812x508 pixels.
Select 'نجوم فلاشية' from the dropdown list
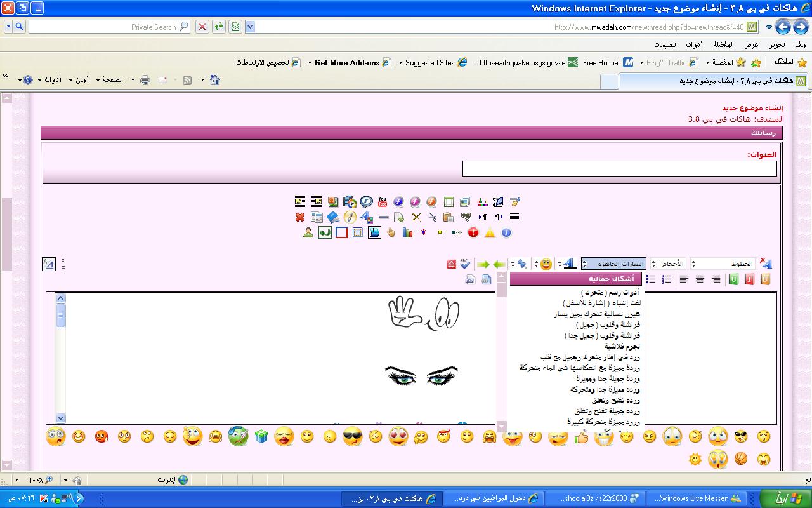pyautogui.click(x=622, y=346)
